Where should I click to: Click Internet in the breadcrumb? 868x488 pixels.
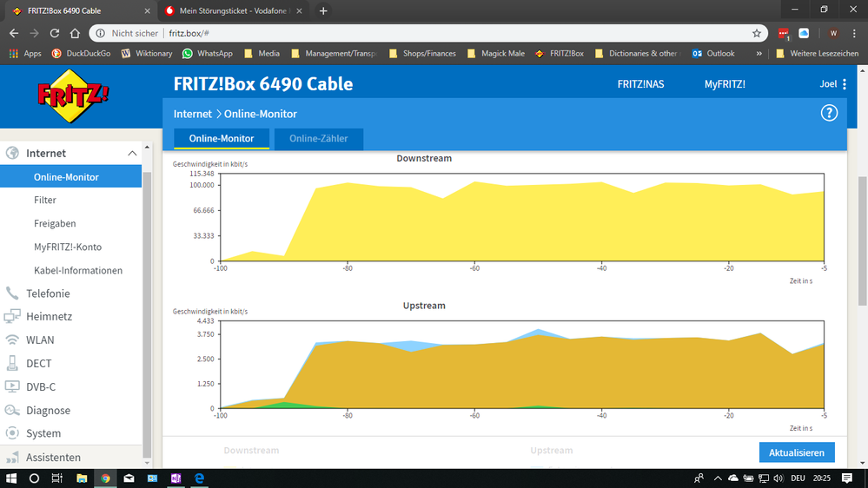tap(193, 114)
